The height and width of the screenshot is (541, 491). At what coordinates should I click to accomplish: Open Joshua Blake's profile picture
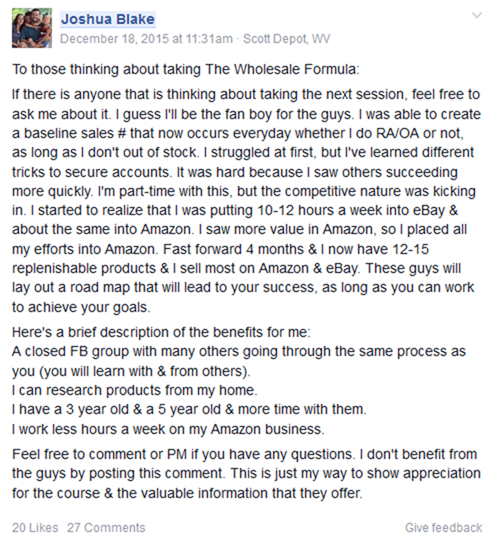click(x=32, y=28)
